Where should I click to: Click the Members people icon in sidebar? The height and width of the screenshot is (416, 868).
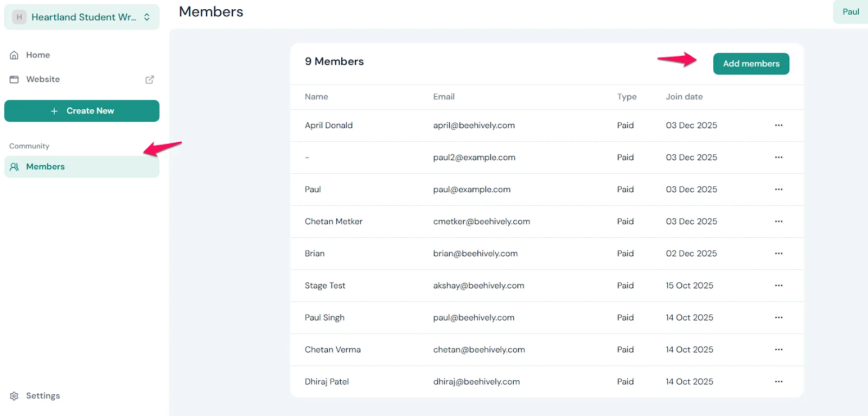pyautogui.click(x=15, y=167)
